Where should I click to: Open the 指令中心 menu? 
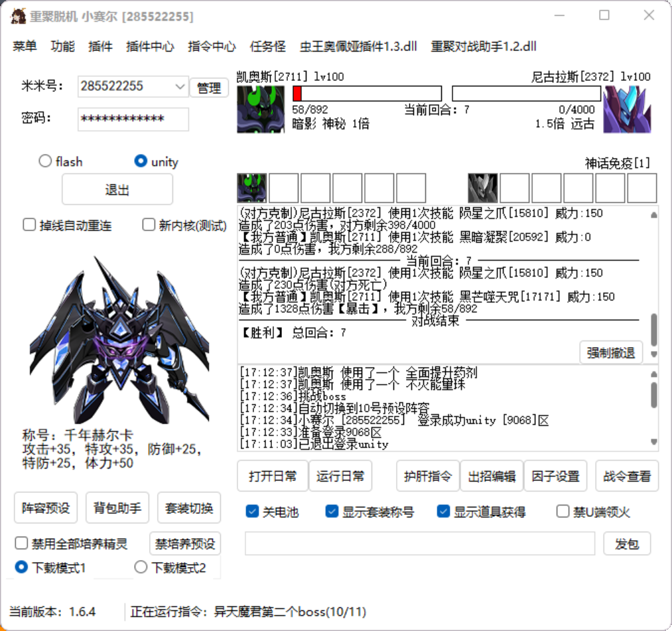(212, 46)
